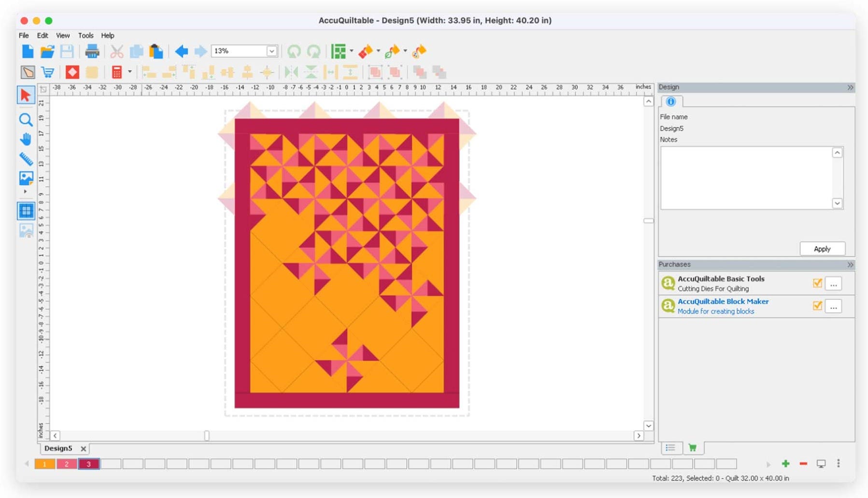Add a color with green plus
The width and height of the screenshot is (868, 498).
(x=785, y=464)
